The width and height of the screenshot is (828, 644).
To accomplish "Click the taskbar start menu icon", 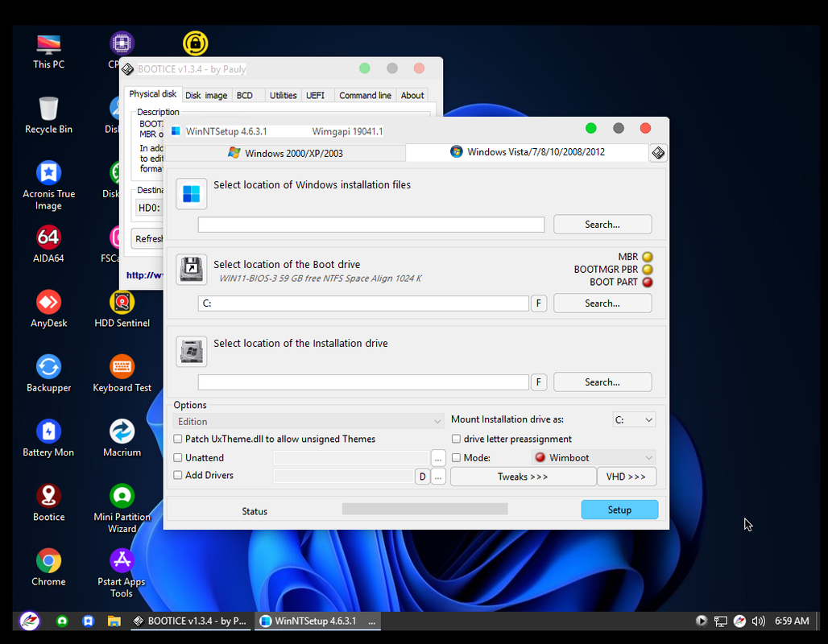I will [x=30, y=621].
